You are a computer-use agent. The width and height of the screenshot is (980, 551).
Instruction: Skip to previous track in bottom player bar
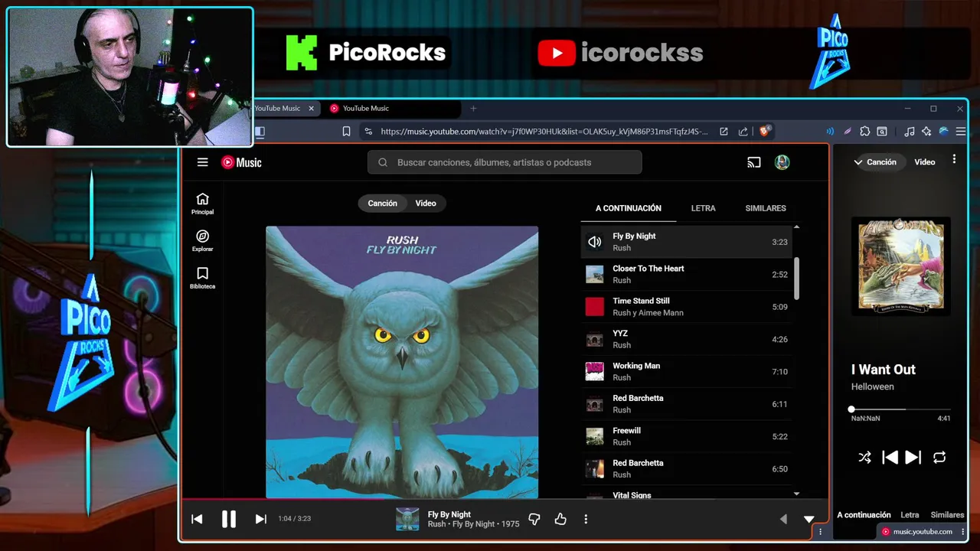click(197, 519)
